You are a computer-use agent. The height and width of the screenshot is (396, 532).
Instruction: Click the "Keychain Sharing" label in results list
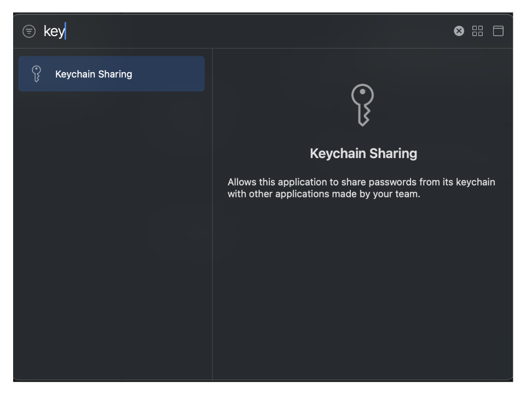[94, 74]
